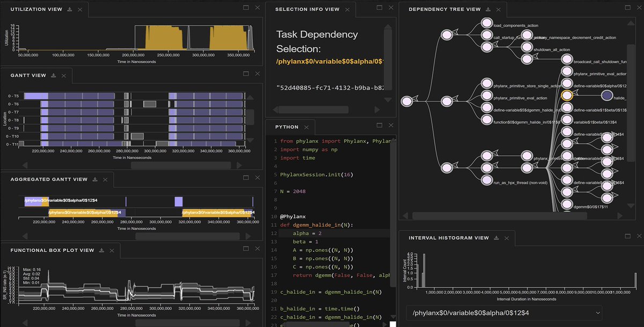Viewport: 644px width, 327px height.
Task: Click the root node of the dependency tree
Action: [x=406, y=100]
